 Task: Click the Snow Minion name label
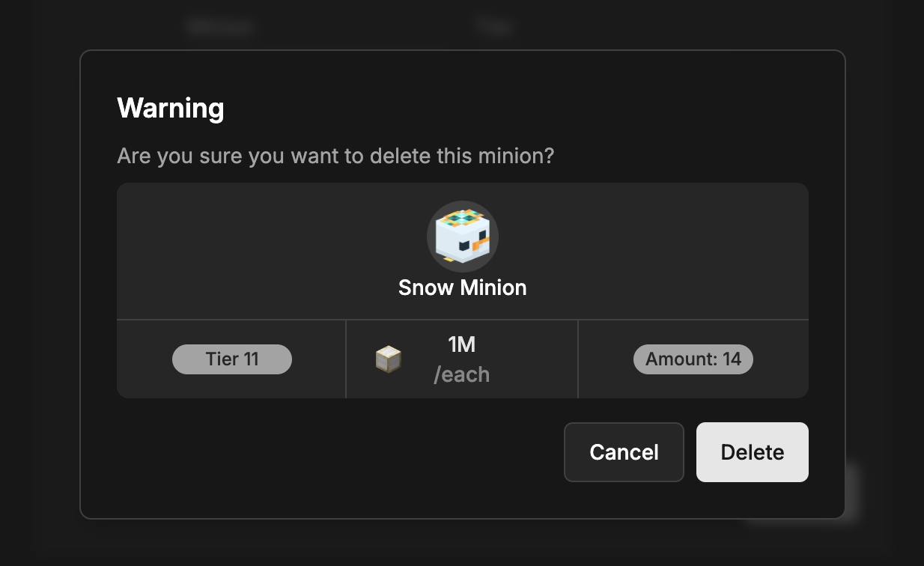click(x=462, y=288)
